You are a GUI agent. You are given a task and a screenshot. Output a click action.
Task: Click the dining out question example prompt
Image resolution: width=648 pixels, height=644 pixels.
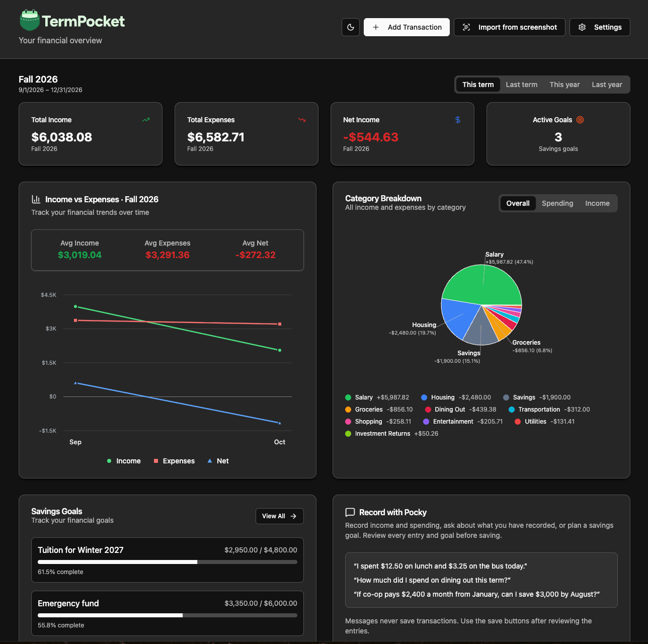click(x=432, y=580)
